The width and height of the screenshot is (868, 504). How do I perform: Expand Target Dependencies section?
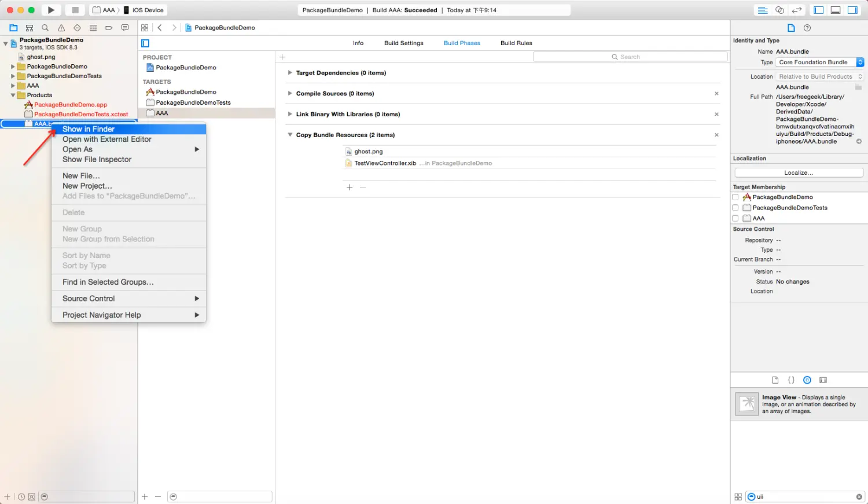(x=290, y=73)
